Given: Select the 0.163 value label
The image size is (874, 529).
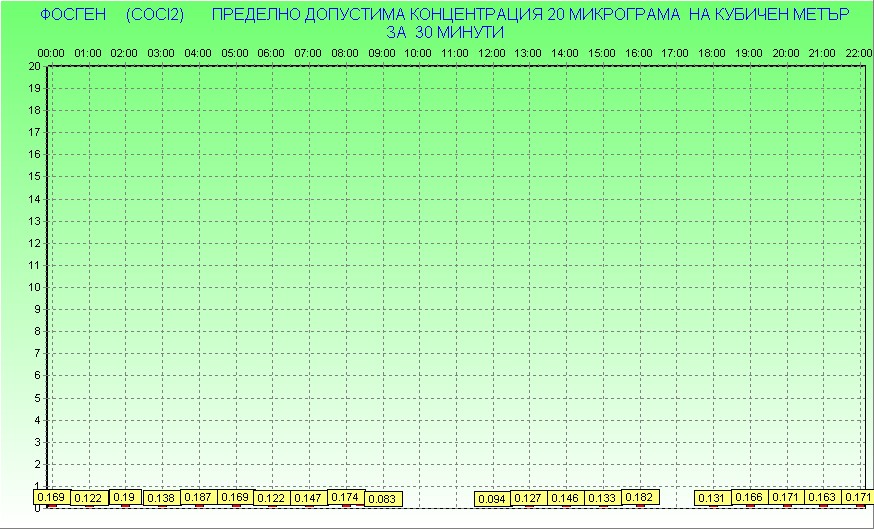Looking at the screenshot, I should (x=823, y=497).
